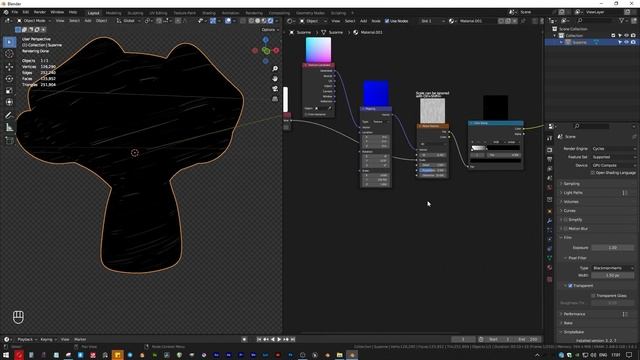Select the Select Box tool in viewport toolbar

coord(9,42)
